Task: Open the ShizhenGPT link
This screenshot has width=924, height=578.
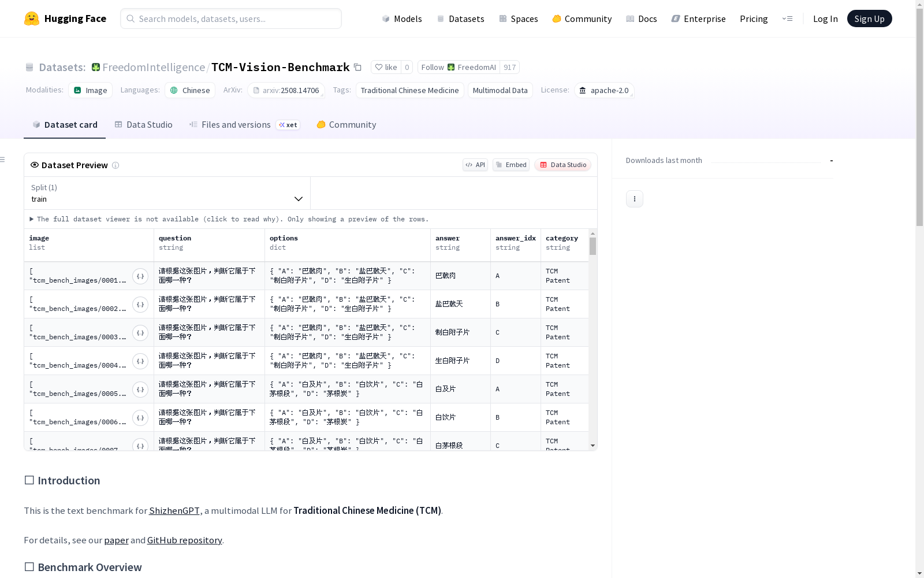Action: [174, 511]
